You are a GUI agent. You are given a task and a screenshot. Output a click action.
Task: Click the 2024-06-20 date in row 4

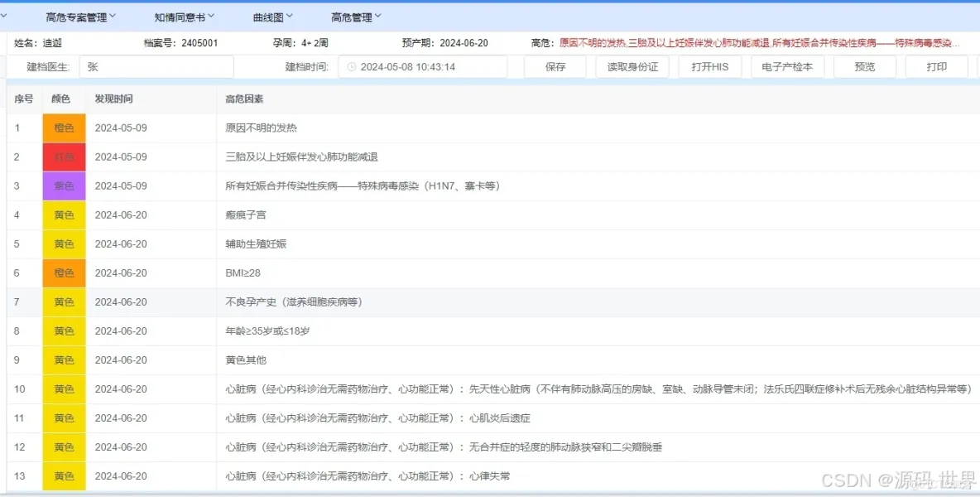(121, 215)
